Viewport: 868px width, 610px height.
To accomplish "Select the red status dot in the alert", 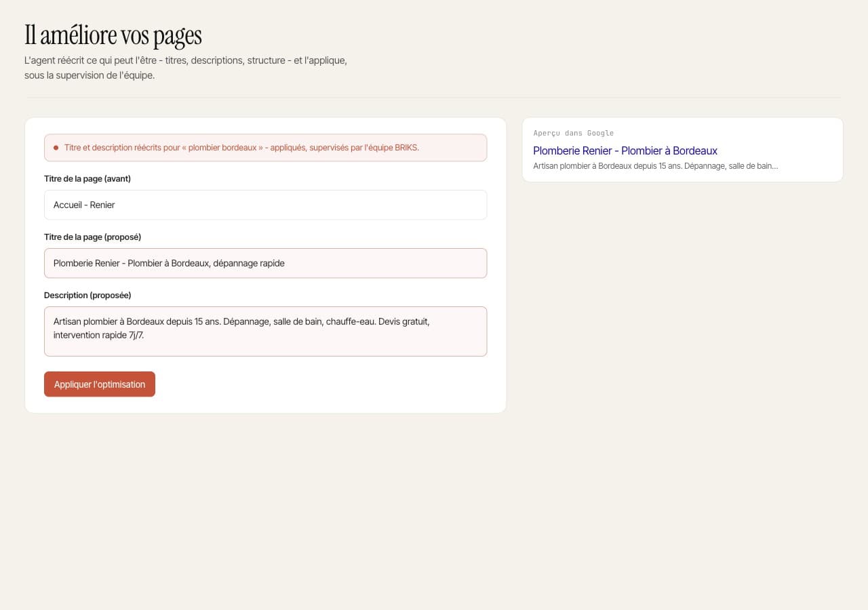I will [56, 148].
